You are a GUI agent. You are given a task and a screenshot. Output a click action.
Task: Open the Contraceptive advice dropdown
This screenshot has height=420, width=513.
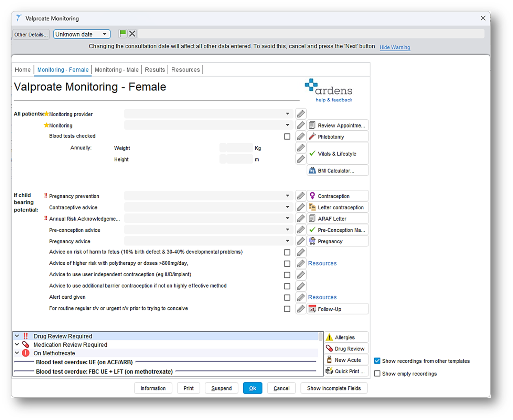(209, 207)
